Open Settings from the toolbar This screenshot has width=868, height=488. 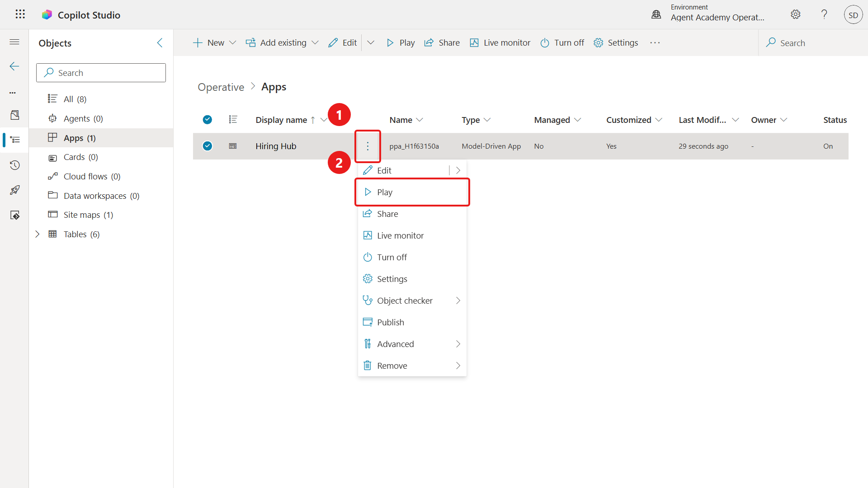[x=616, y=42]
